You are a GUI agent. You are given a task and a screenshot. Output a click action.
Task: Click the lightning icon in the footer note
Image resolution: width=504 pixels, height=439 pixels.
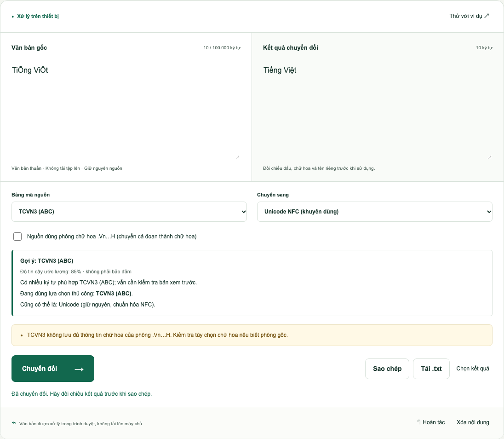pos(14,423)
